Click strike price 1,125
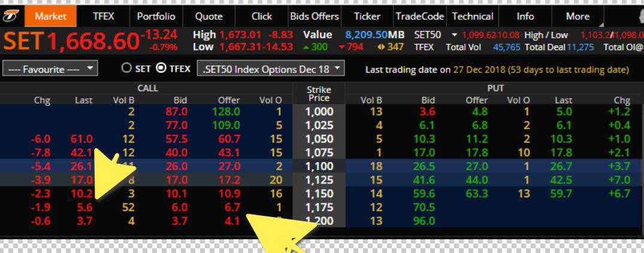 pos(319,180)
